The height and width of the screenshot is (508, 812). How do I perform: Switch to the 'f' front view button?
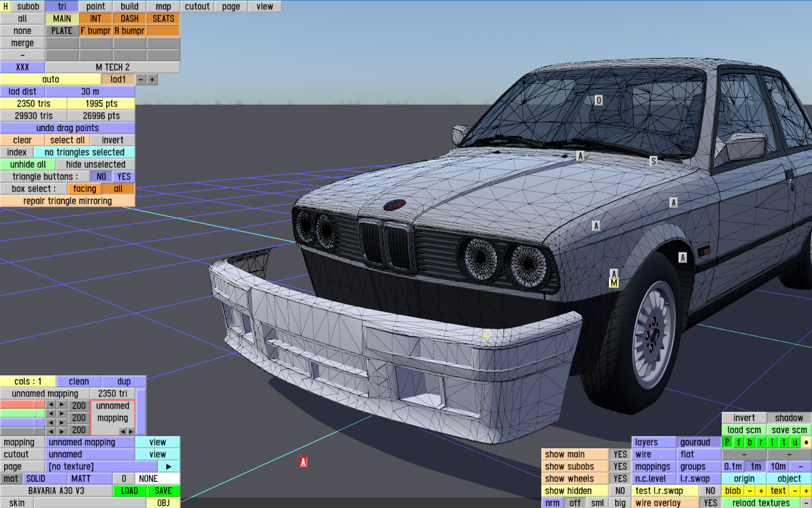tap(739, 443)
